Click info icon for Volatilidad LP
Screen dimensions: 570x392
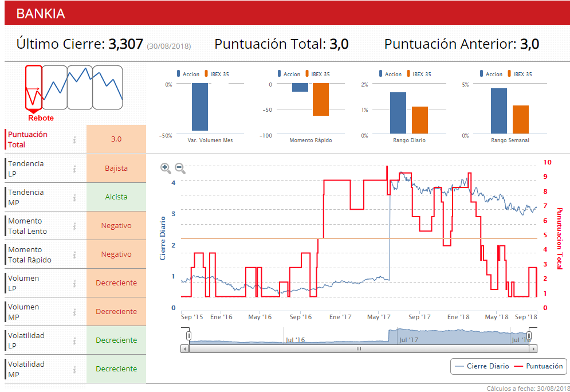[x=74, y=340]
